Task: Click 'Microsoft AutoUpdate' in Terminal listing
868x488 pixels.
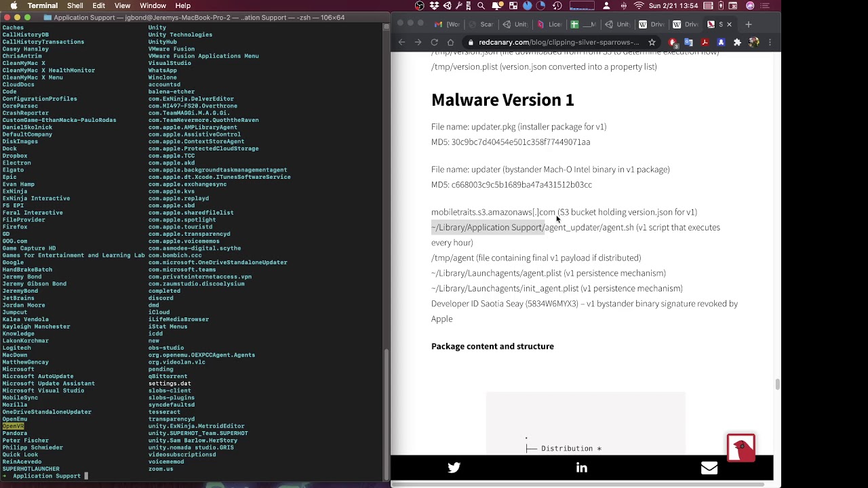Action: click(x=38, y=376)
